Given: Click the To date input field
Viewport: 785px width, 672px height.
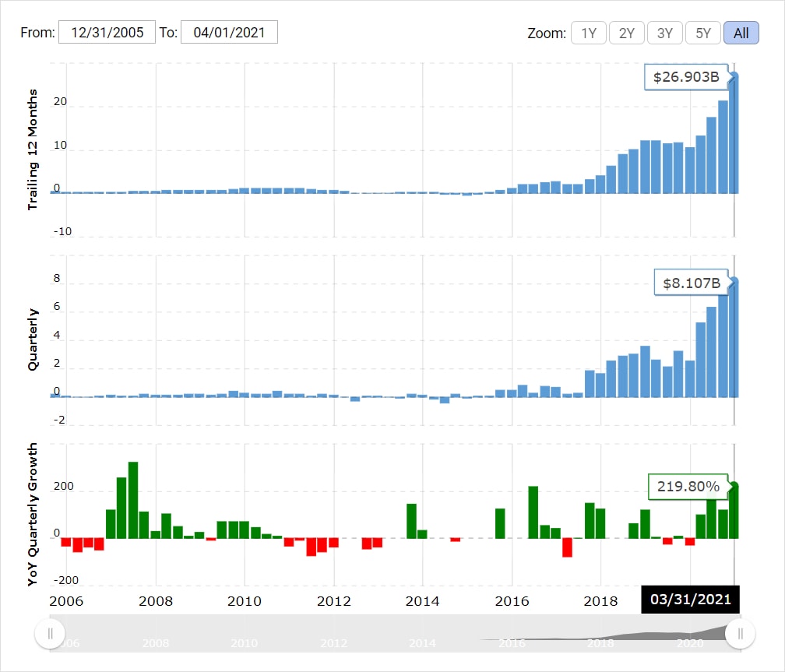Looking at the screenshot, I should pyautogui.click(x=229, y=32).
